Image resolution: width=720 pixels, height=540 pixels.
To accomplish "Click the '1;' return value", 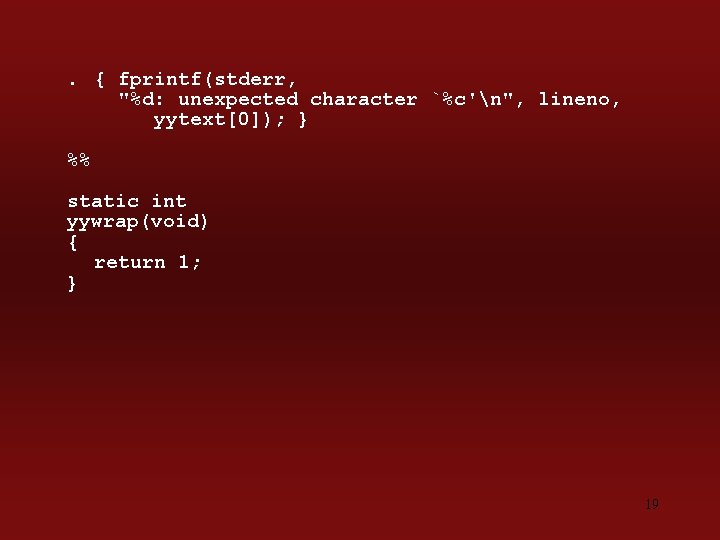I will coord(189,262).
